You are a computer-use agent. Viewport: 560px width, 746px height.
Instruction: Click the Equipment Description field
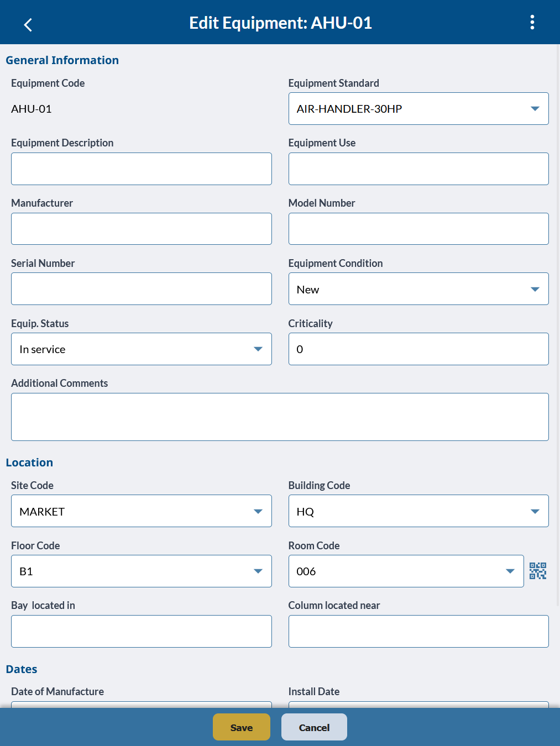pyautogui.click(x=141, y=169)
